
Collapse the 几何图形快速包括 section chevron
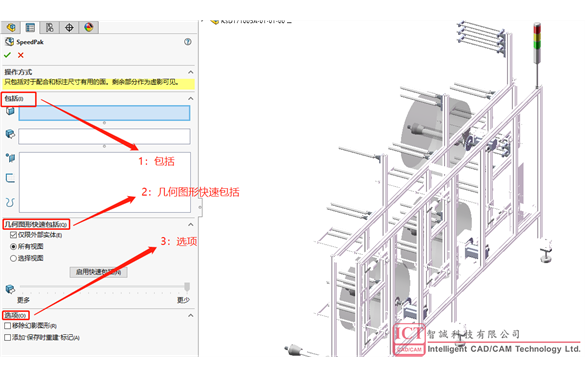(191, 225)
